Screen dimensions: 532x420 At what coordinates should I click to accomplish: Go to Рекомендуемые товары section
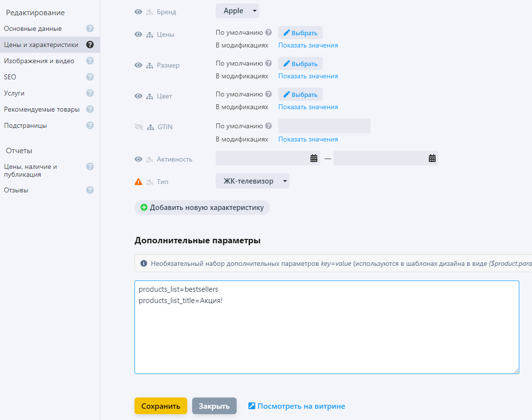(42, 109)
